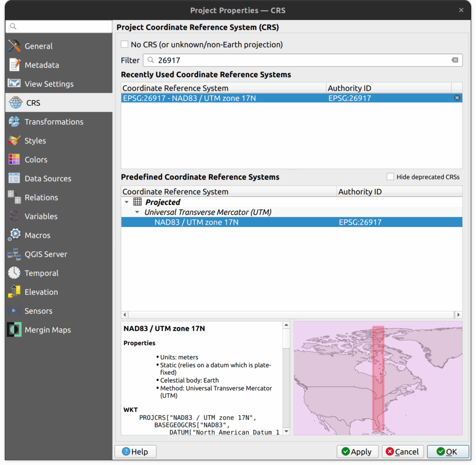Image resolution: width=476 pixels, height=465 pixels.
Task: Collapse the Projected tree group
Action: pyautogui.click(x=127, y=202)
